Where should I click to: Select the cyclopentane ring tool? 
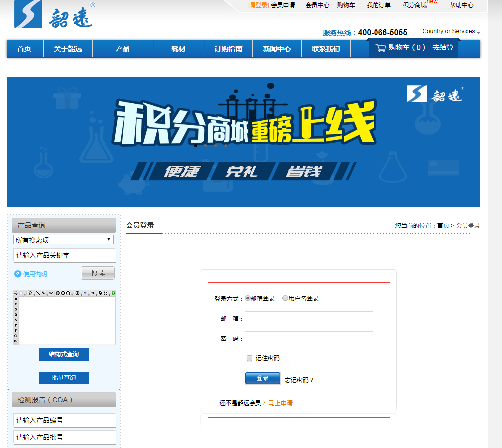[68, 293]
